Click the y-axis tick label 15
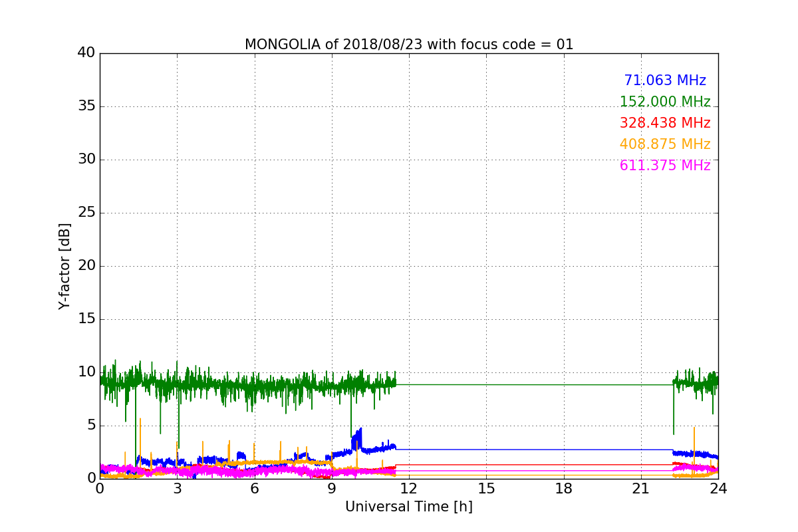 tap(86, 319)
